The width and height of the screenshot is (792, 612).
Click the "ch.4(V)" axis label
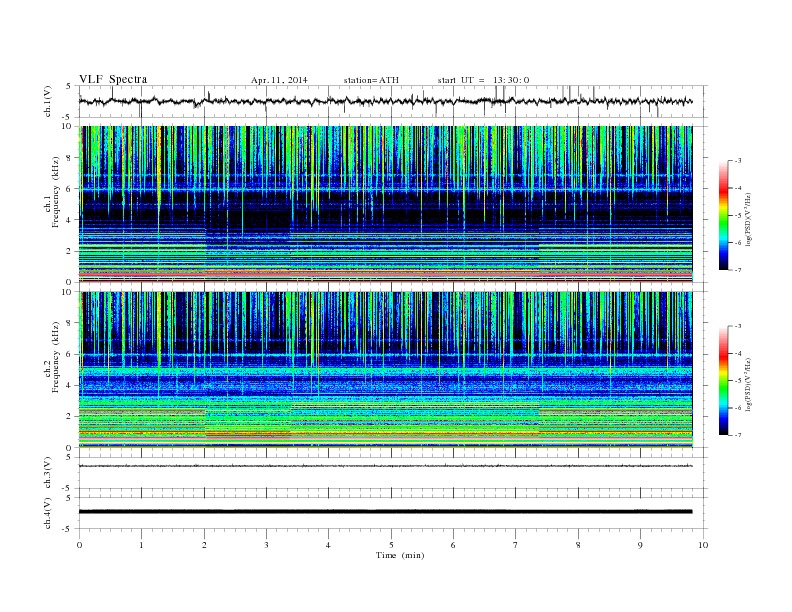(48, 513)
